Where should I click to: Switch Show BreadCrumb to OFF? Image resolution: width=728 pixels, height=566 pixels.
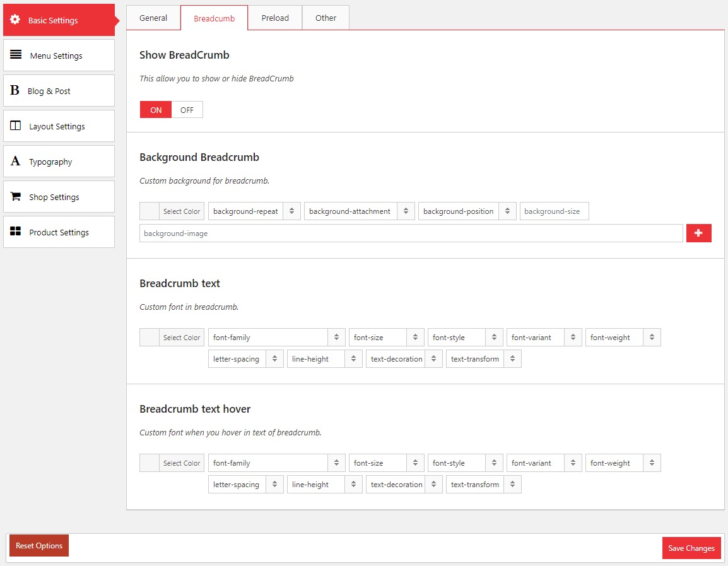[x=187, y=110]
